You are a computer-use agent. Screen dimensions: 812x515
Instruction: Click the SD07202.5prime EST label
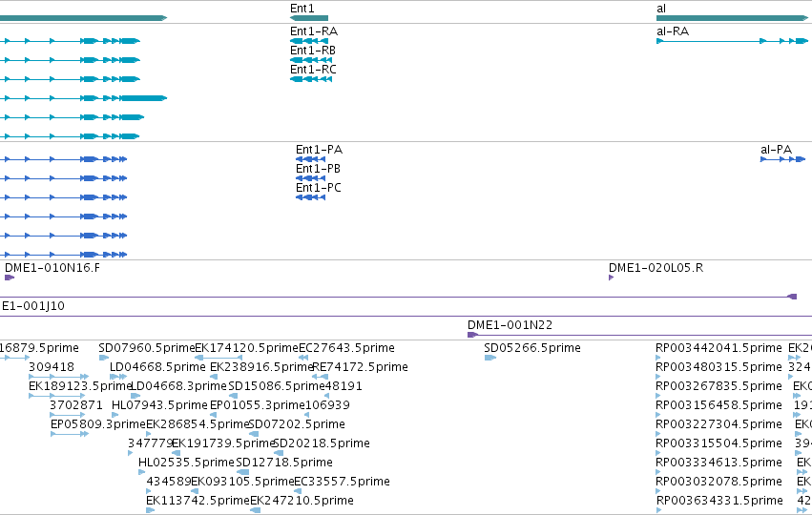tap(297, 424)
